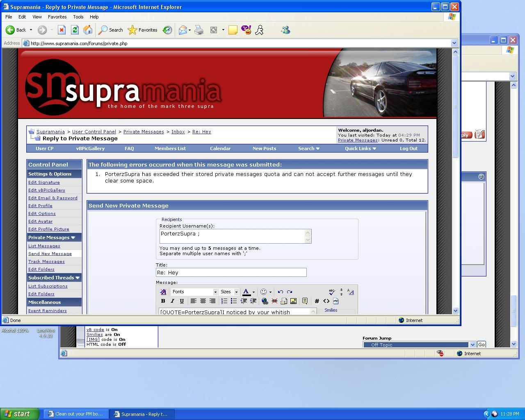The image size is (525, 420).
Task: Collapse the Private Messages sidebar section
Action: tap(73, 237)
